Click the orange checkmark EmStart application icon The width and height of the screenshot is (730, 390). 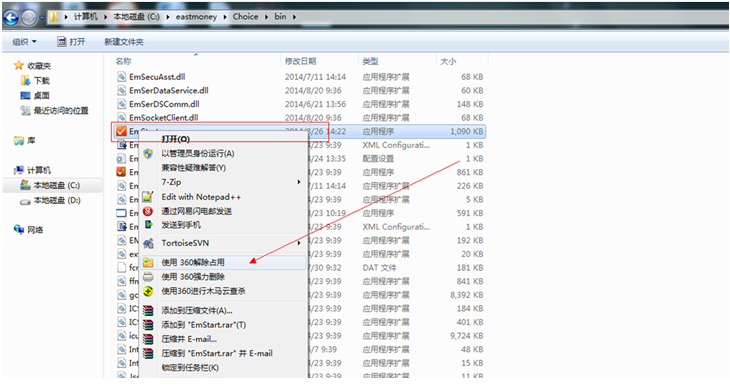[122, 131]
